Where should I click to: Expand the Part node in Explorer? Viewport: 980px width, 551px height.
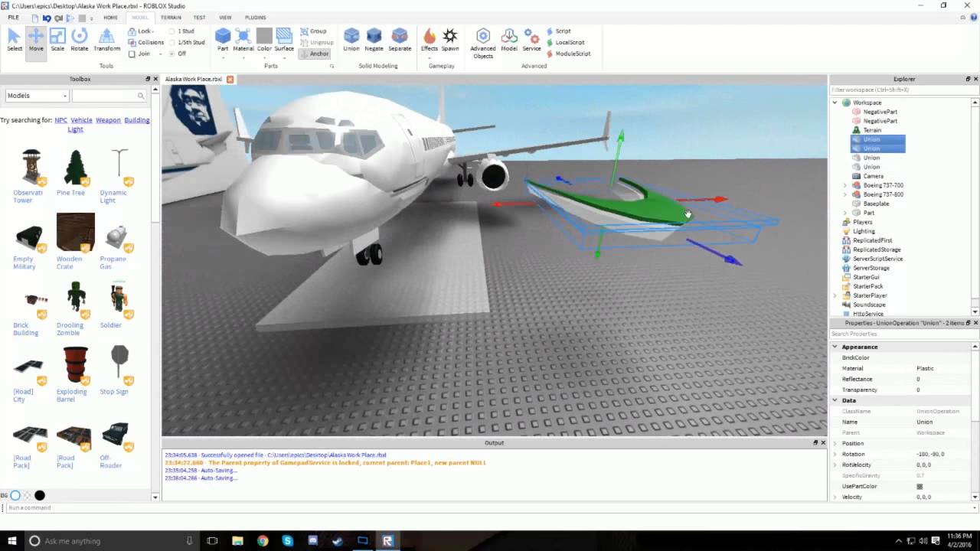click(845, 213)
